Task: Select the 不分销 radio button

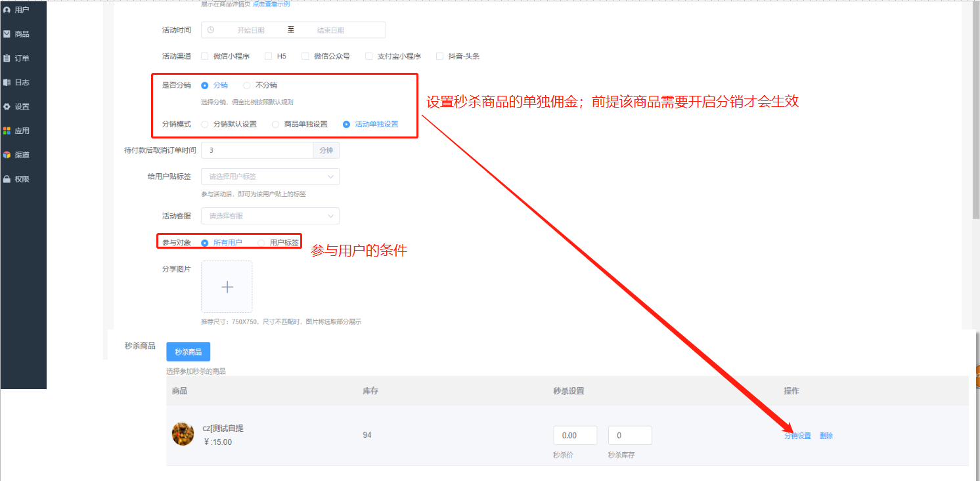Action: pyautogui.click(x=247, y=85)
